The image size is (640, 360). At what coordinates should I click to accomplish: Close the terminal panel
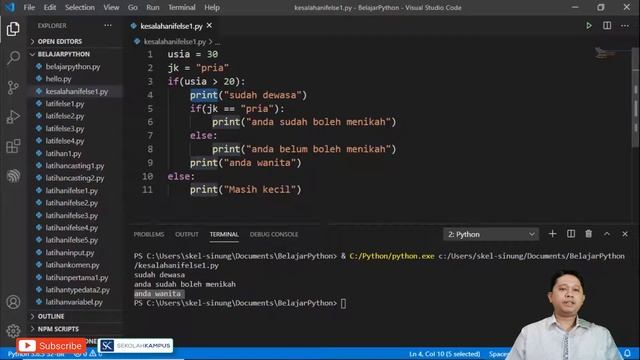[x=625, y=234]
